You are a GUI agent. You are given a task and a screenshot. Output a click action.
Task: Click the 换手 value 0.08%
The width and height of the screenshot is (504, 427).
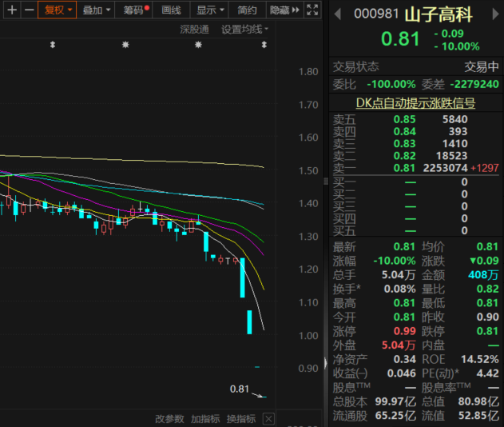pyautogui.click(x=399, y=289)
